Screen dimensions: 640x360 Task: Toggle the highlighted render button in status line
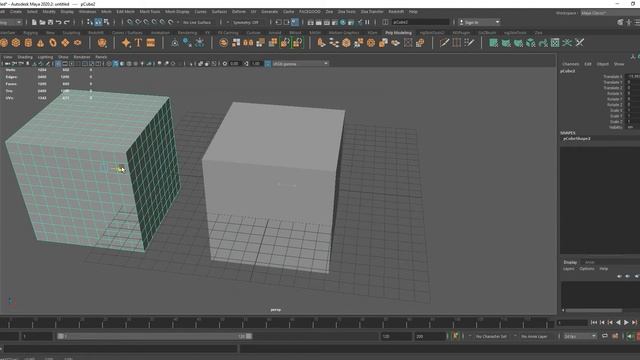(x=343, y=22)
